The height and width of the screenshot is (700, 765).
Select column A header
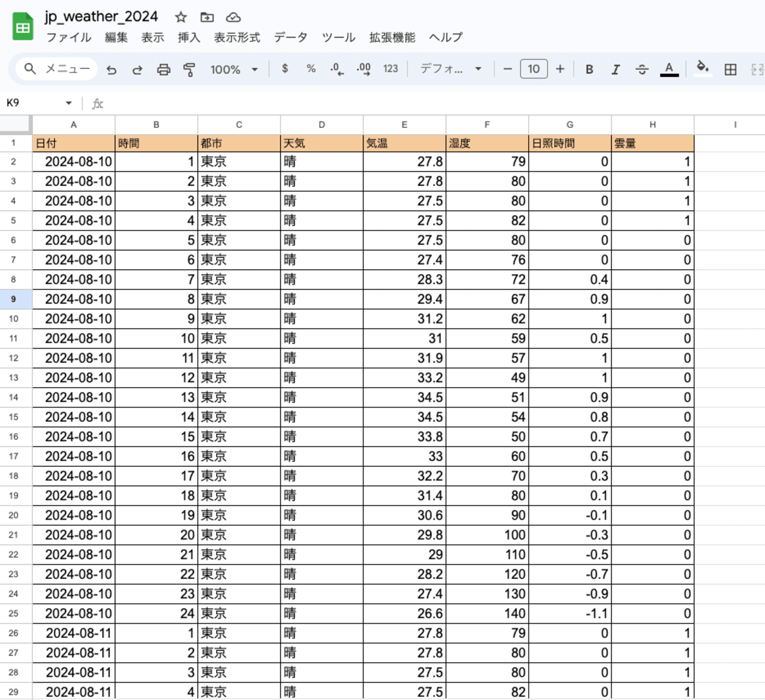pyautogui.click(x=73, y=125)
